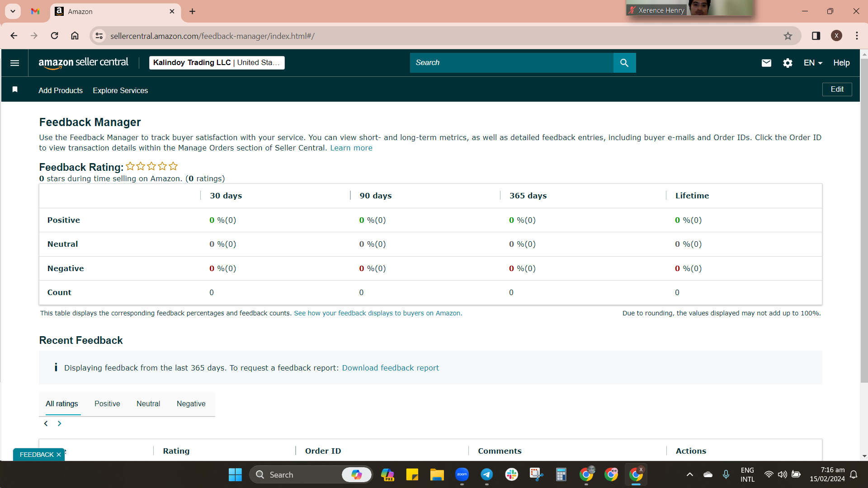Open the Learn more link
The height and width of the screenshot is (488, 868).
tap(351, 148)
